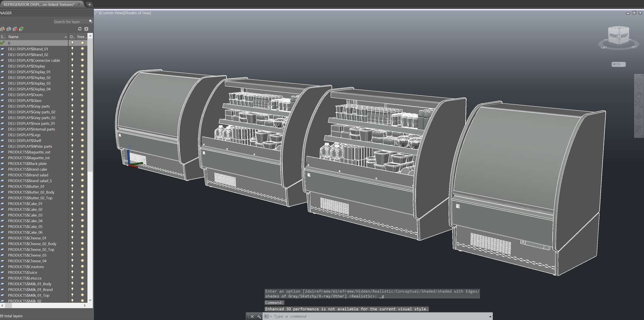Select the DELI DISPLAY$Shelf layer

[x=24, y=141]
